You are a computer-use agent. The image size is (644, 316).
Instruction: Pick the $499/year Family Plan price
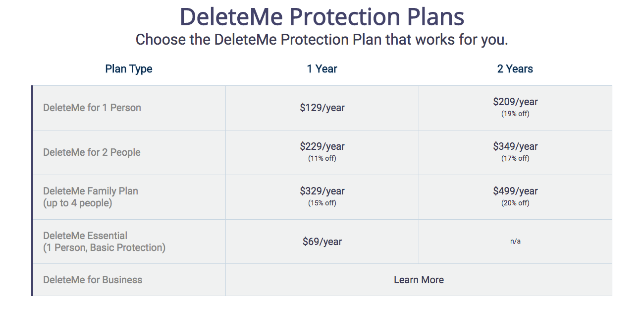click(515, 191)
